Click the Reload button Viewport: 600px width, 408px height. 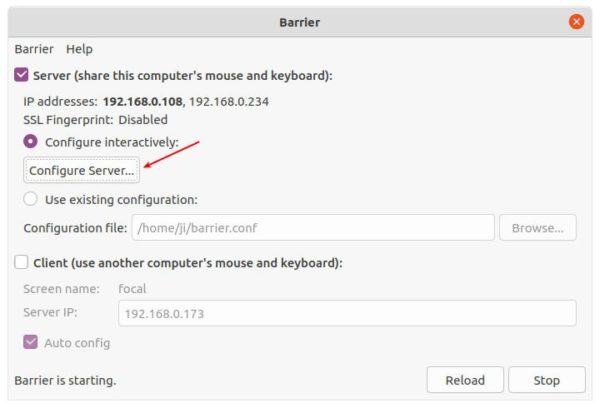point(465,380)
